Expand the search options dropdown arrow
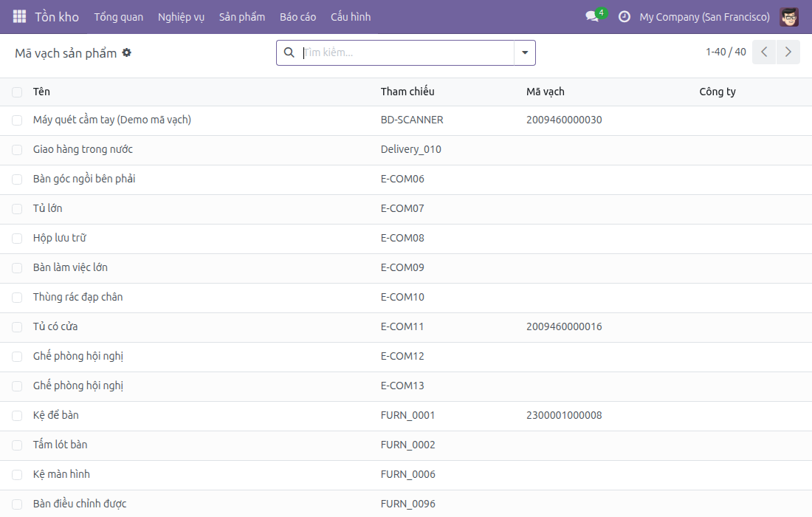This screenshot has width=812, height=517. coord(525,52)
